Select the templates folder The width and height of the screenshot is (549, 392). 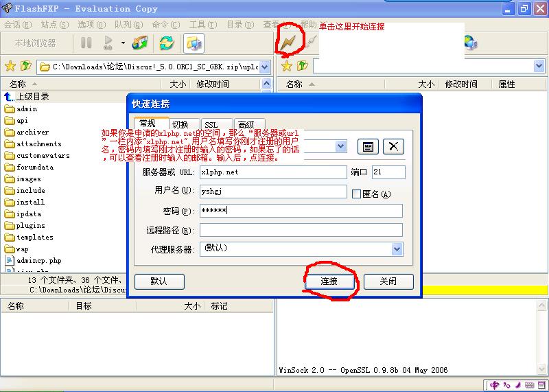click(29, 237)
